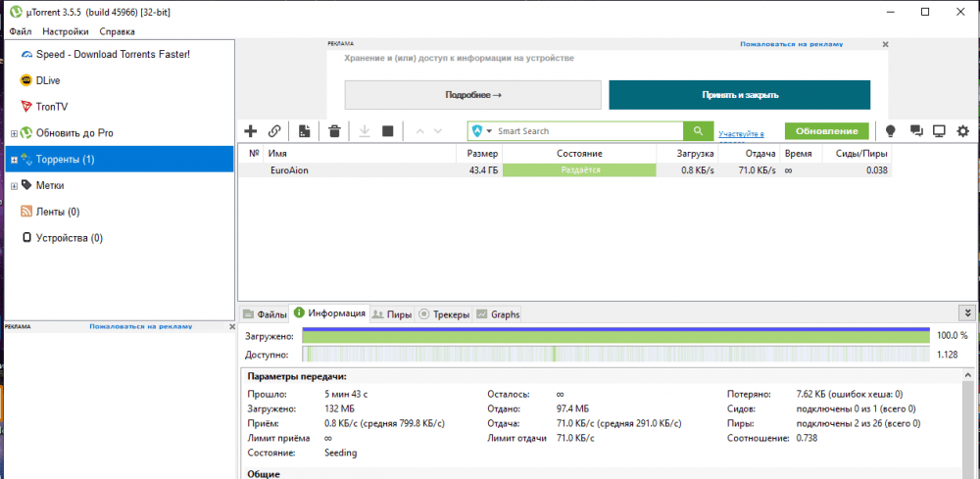The height and width of the screenshot is (479, 980).
Task: Click the green search magnifier button
Action: [698, 131]
